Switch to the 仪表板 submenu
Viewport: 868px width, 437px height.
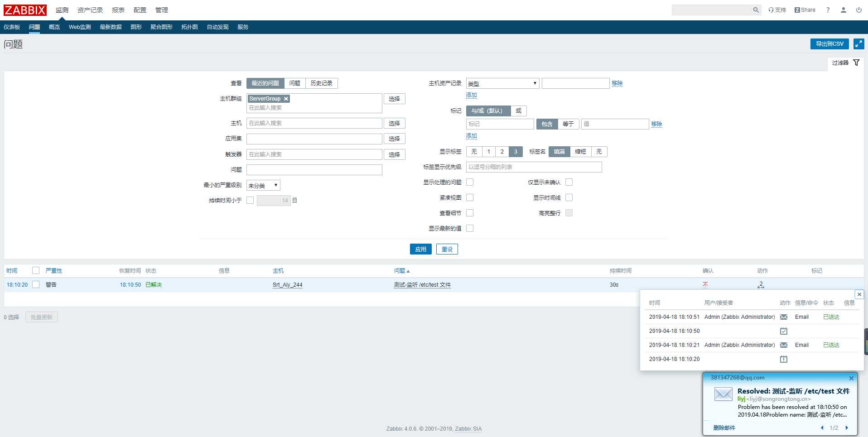click(x=12, y=27)
